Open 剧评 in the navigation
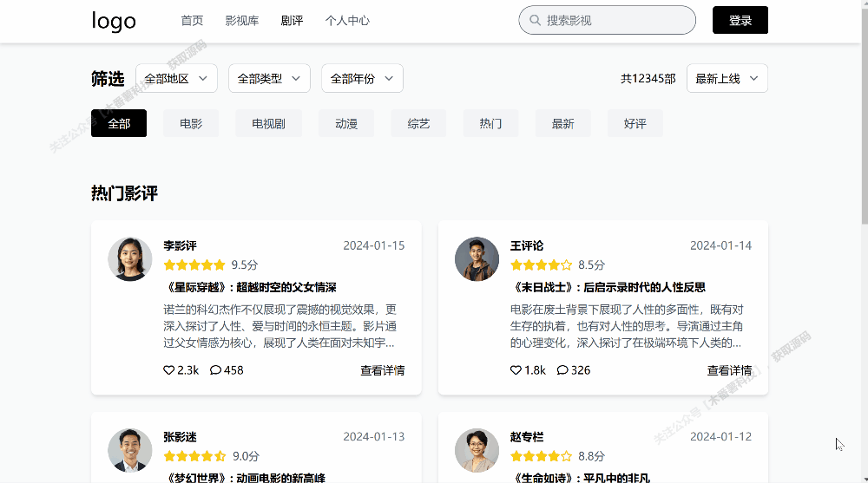The height and width of the screenshot is (483, 868). point(292,21)
